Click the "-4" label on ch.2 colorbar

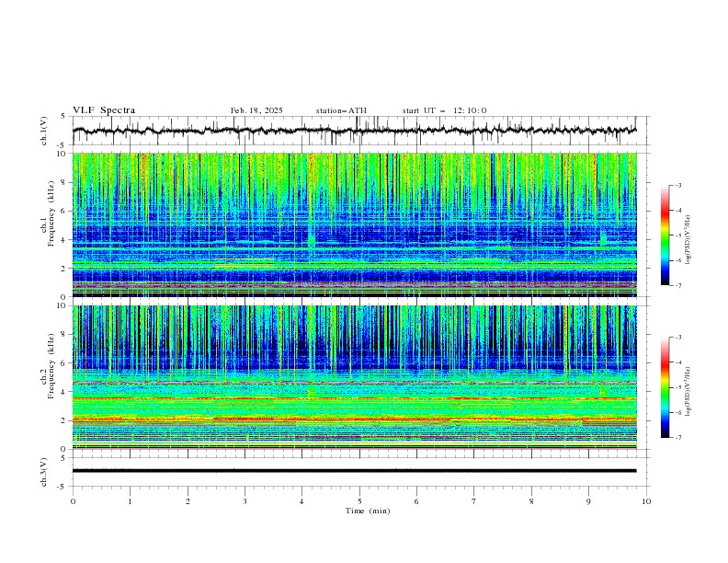coord(678,362)
